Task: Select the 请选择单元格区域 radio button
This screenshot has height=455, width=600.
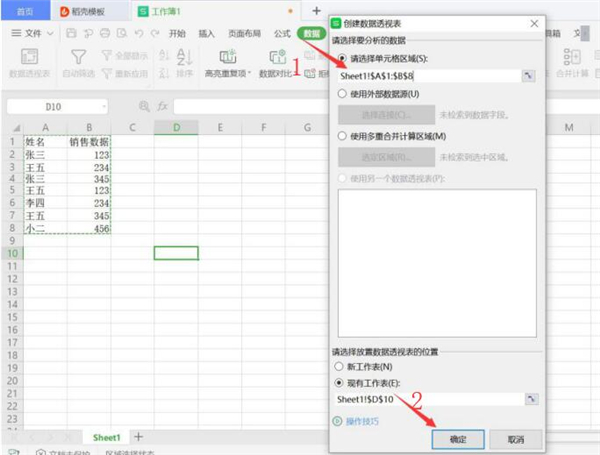Action: point(343,58)
